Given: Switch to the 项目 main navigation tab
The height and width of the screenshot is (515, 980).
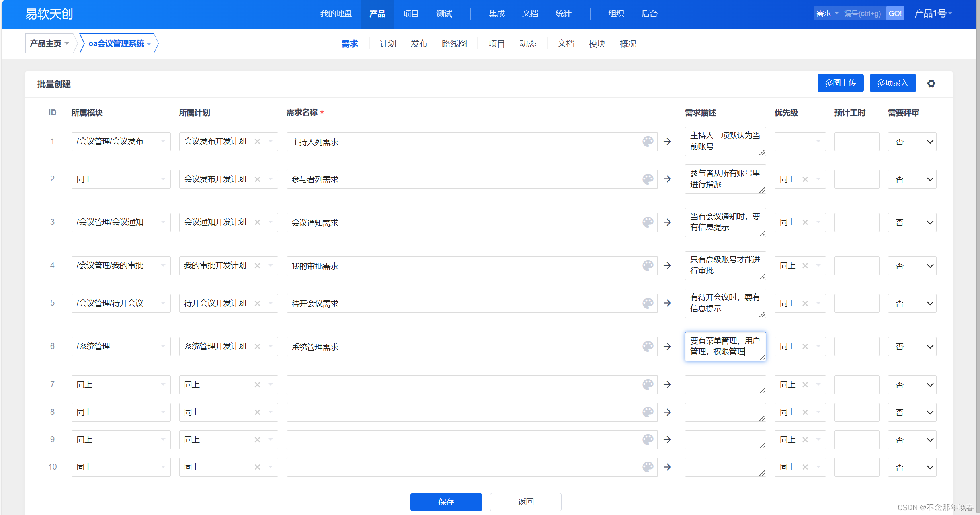Looking at the screenshot, I should click(x=410, y=14).
